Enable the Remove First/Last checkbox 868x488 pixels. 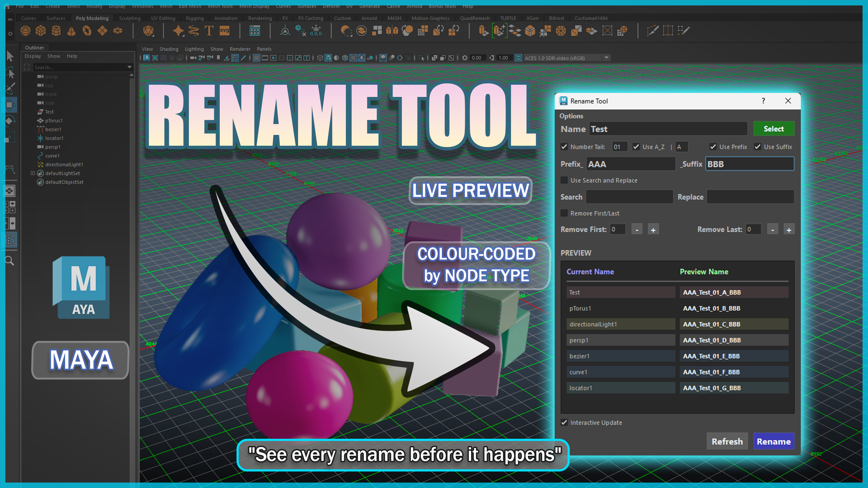pos(564,213)
